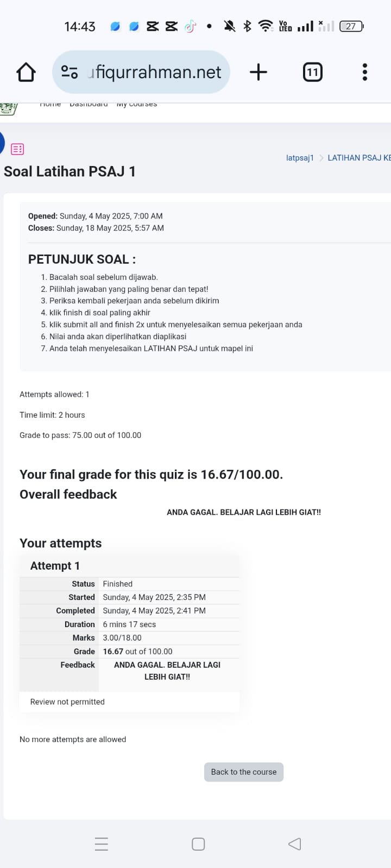This screenshot has width=391, height=868.
Task: Open the latpsaj1 breadcrumb link
Action: [x=300, y=158]
